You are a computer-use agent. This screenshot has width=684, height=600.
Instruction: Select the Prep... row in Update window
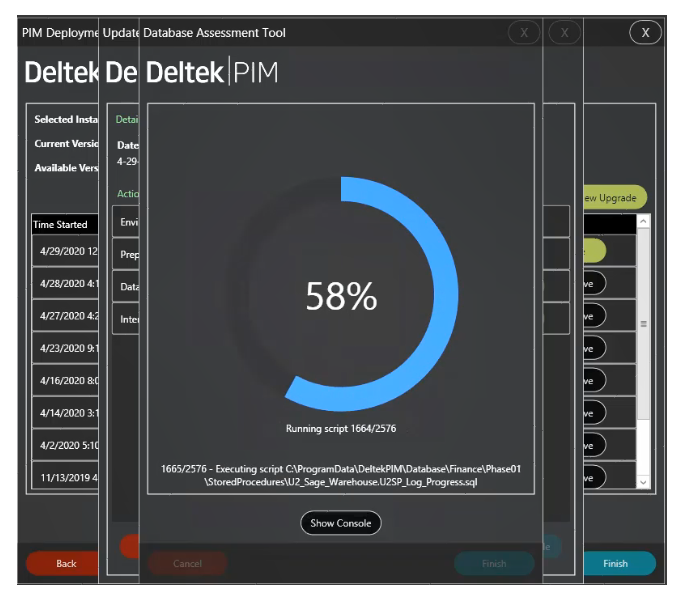point(126,254)
